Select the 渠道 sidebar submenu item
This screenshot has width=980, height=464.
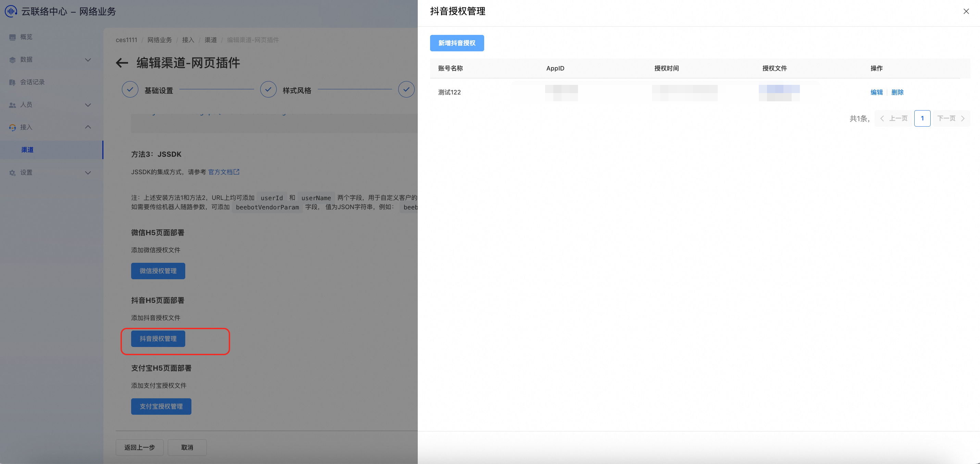[x=51, y=150]
